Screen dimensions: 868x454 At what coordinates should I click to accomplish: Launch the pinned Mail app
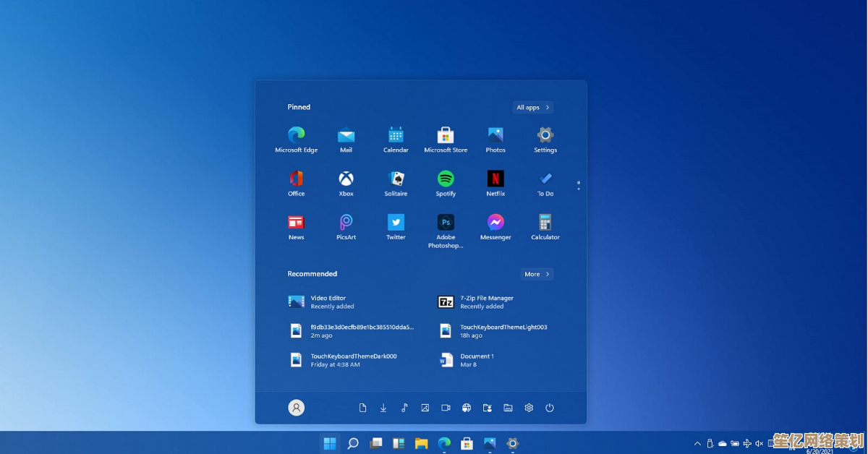[x=346, y=140]
